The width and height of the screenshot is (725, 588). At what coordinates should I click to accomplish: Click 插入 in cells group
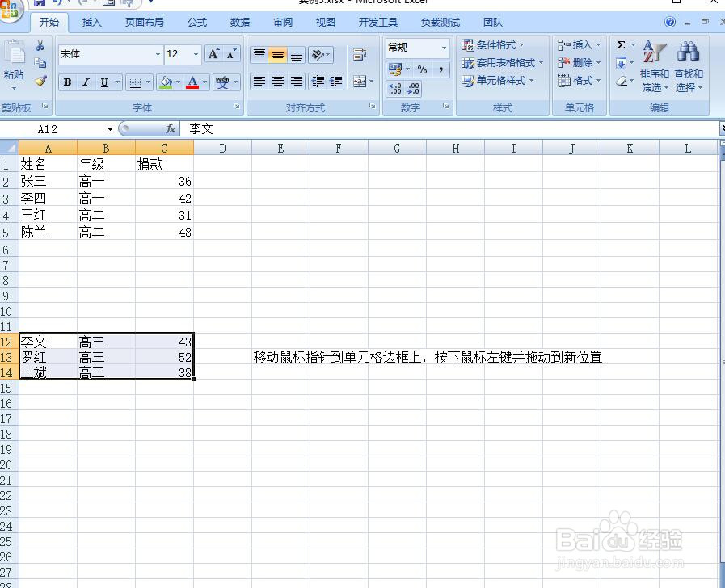point(579,44)
